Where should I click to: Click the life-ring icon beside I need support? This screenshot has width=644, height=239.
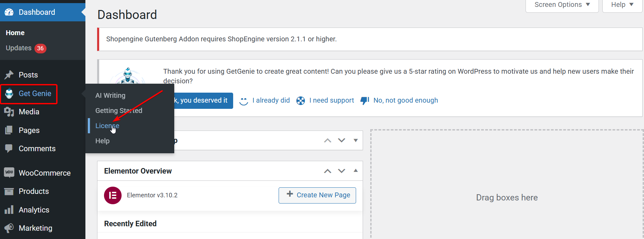click(300, 100)
